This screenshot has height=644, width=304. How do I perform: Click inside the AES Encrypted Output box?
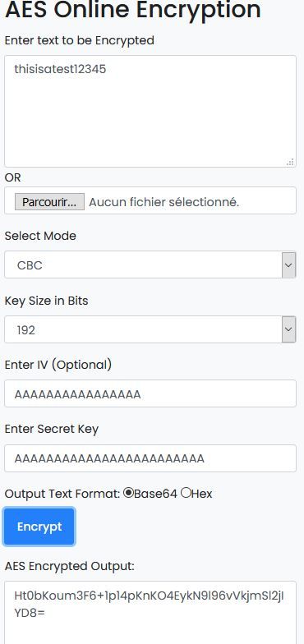150,612
